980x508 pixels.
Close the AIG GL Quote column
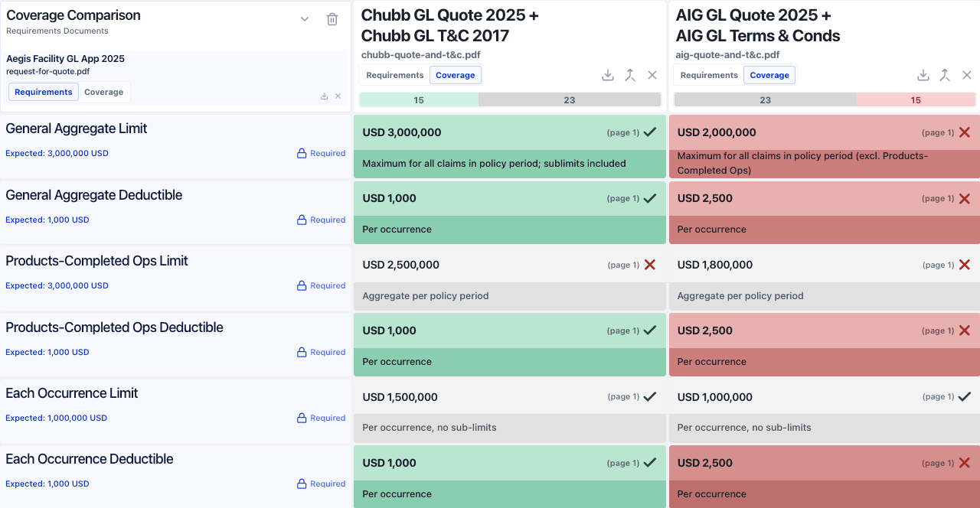(967, 75)
